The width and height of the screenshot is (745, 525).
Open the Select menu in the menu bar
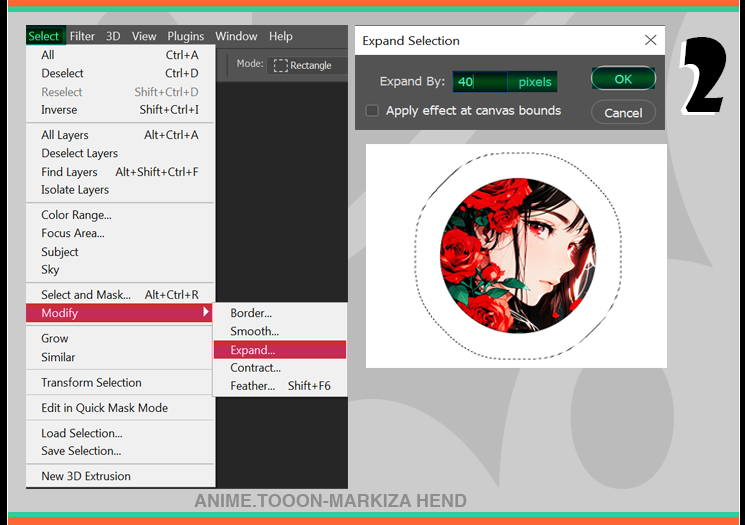coord(44,36)
